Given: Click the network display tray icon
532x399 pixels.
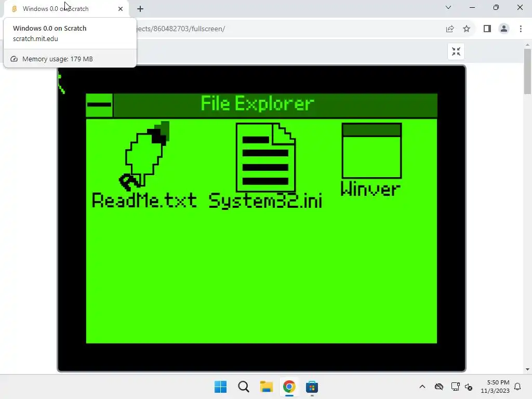Looking at the screenshot, I should [455, 387].
